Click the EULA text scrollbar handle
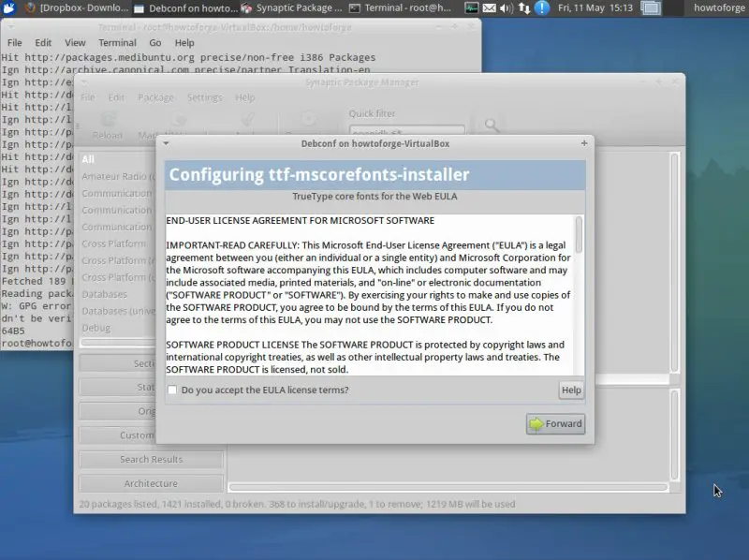Image resolution: width=749 pixels, height=560 pixels. (579, 234)
